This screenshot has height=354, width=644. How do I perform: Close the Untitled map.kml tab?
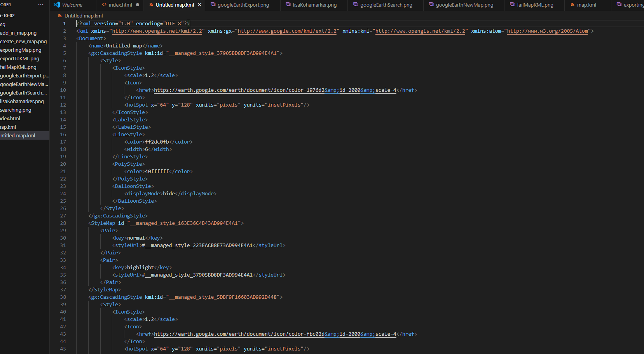tap(199, 5)
